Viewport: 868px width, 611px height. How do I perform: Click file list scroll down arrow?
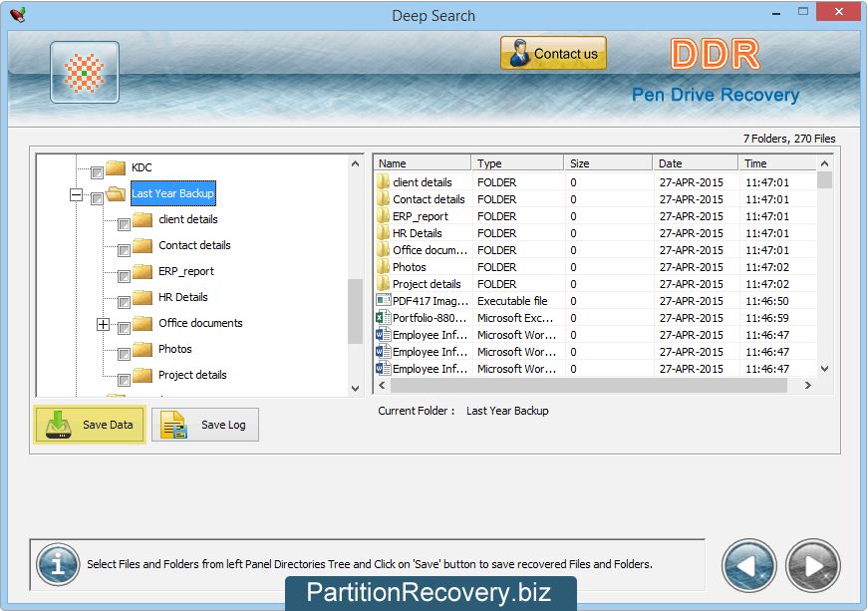[x=824, y=368]
